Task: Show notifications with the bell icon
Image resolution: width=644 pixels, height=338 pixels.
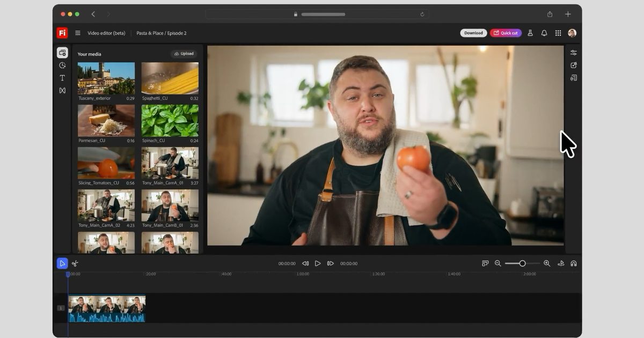Action: pos(544,33)
